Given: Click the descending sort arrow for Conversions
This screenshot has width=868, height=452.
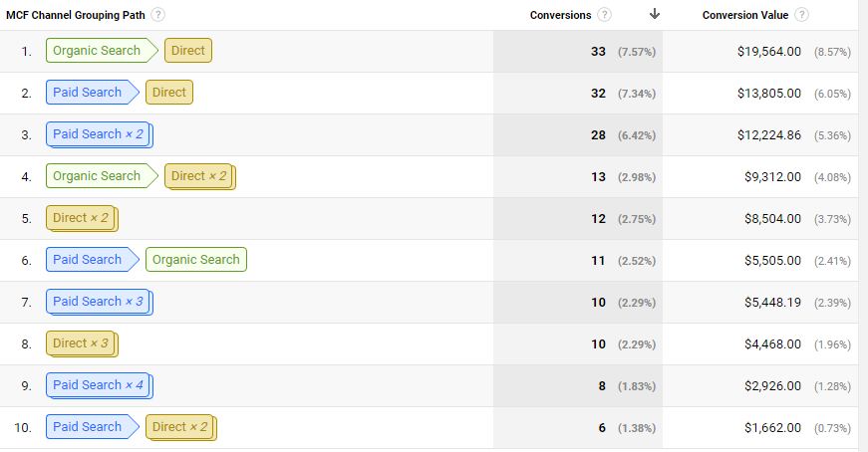Looking at the screenshot, I should [654, 14].
